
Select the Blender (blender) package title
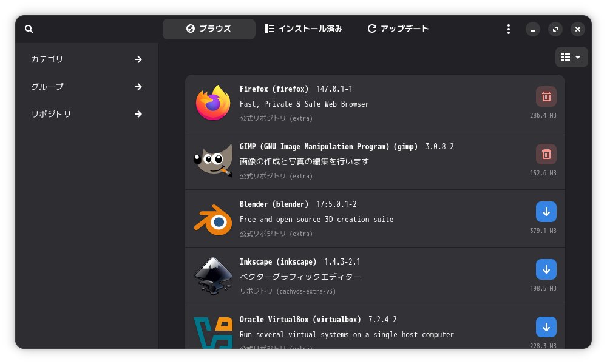(274, 204)
